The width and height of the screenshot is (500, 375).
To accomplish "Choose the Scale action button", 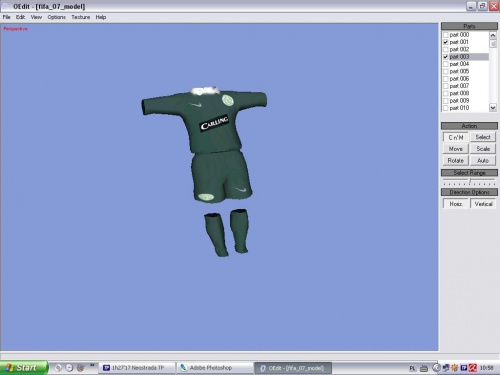I will click(483, 149).
